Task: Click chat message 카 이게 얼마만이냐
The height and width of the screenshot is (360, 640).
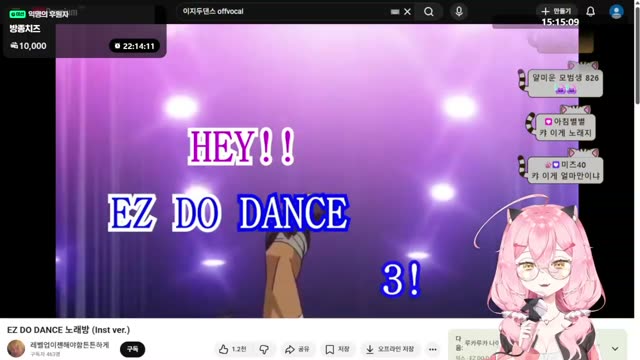Action: [x=565, y=176]
